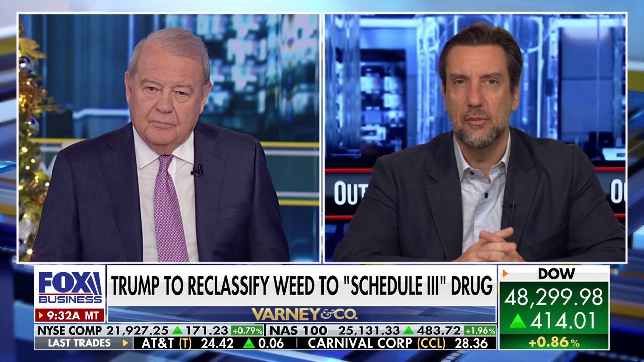Click the orange triangle beside DOW label
This screenshot has height=362, width=644.
pos(505,274)
